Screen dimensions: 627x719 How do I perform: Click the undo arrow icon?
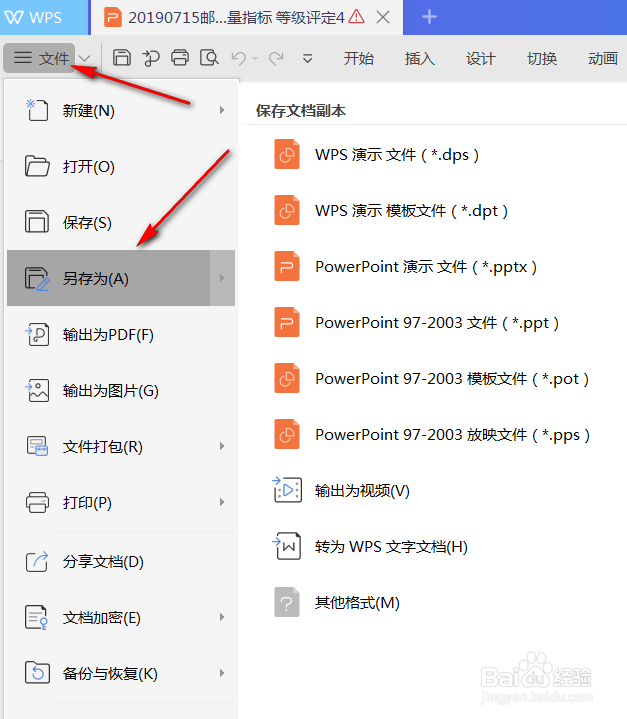(x=239, y=58)
